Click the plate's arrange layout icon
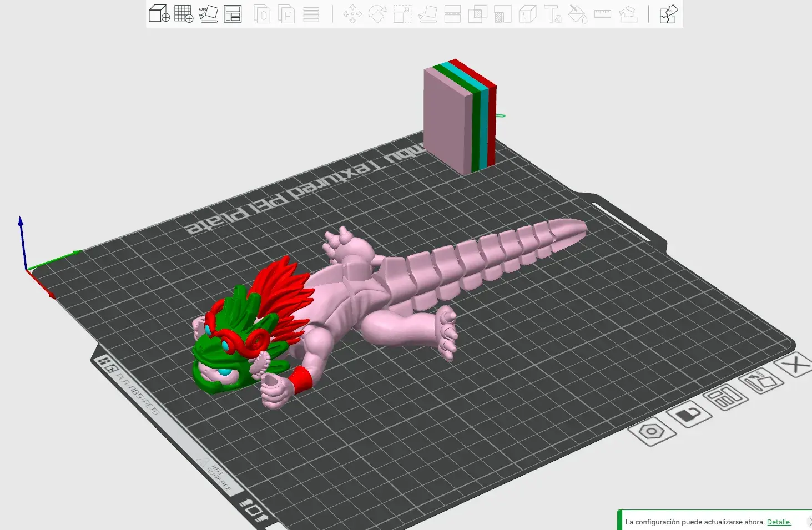The height and width of the screenshot is (530, 812). tap(726, 397)
